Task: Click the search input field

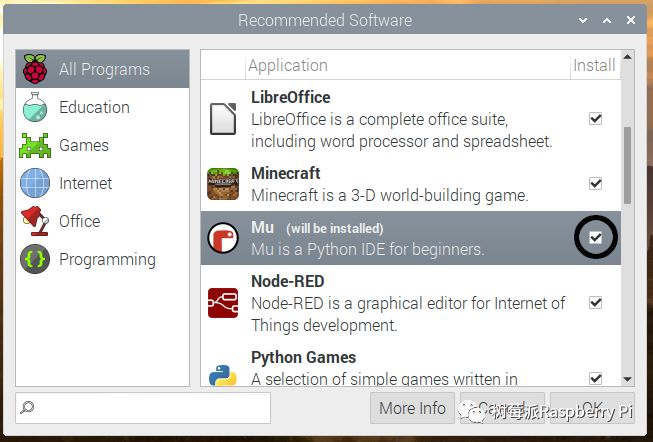Action: pyautogui.click(x=143, y=408)
